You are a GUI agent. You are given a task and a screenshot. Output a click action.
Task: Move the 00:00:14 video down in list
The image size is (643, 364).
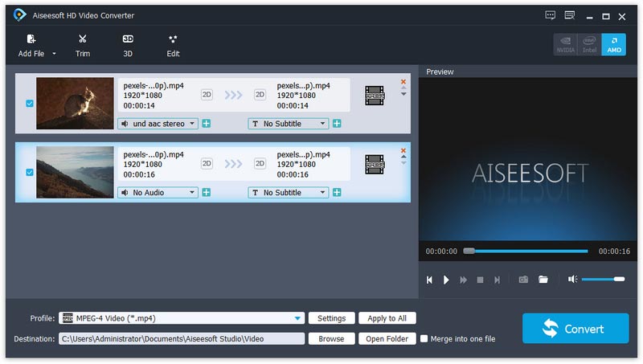[403, 94]
